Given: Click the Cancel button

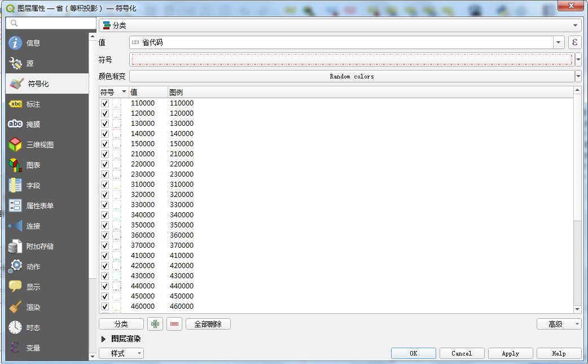Looking at the screenshot, I should pos(462,353).
